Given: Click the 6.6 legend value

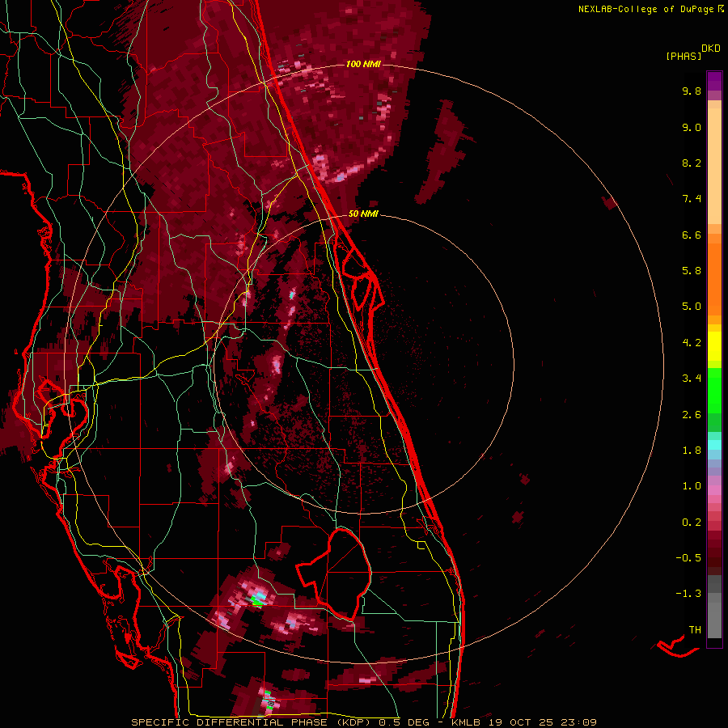Looking at the screenshot, I should click(x=692, y=235).
